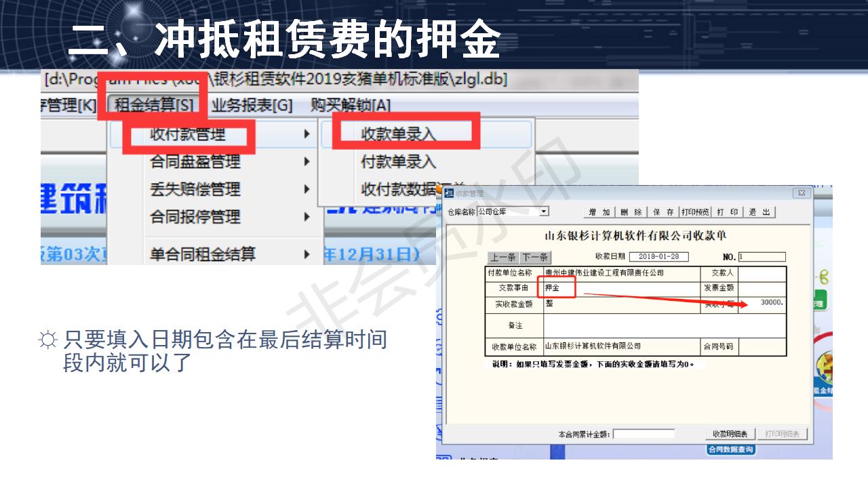Image resolution: width=868 pixels, height=488 pixels.
Task: Click 保存 to save the receipt entry
Action: coord(665,211)
